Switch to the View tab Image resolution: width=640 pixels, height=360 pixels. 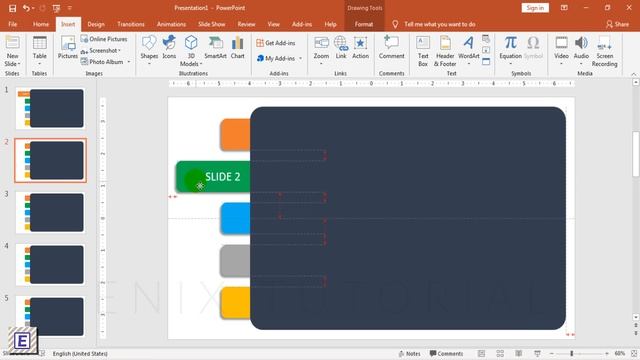(x=273, y=24)
